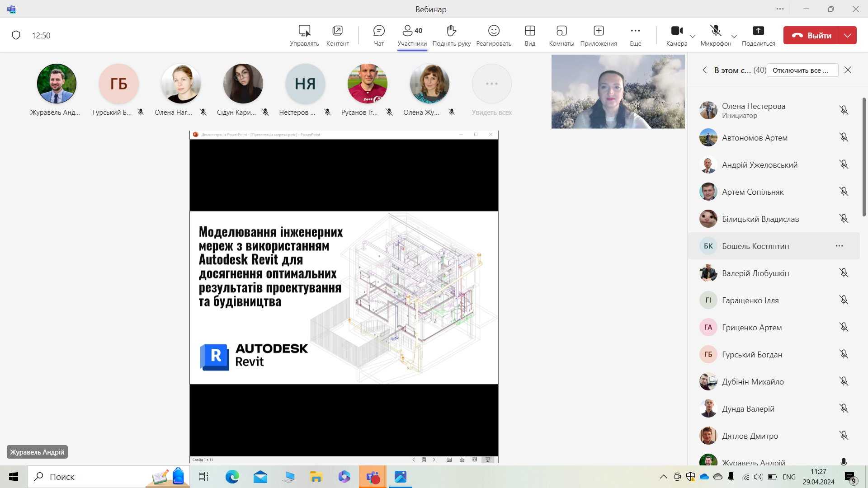Expand the leave options arrow next to Выйти

(x=848, y=35)
